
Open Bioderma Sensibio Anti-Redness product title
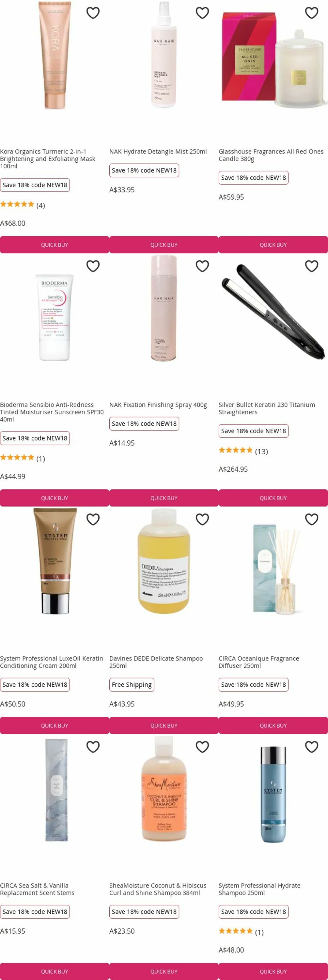52,412
